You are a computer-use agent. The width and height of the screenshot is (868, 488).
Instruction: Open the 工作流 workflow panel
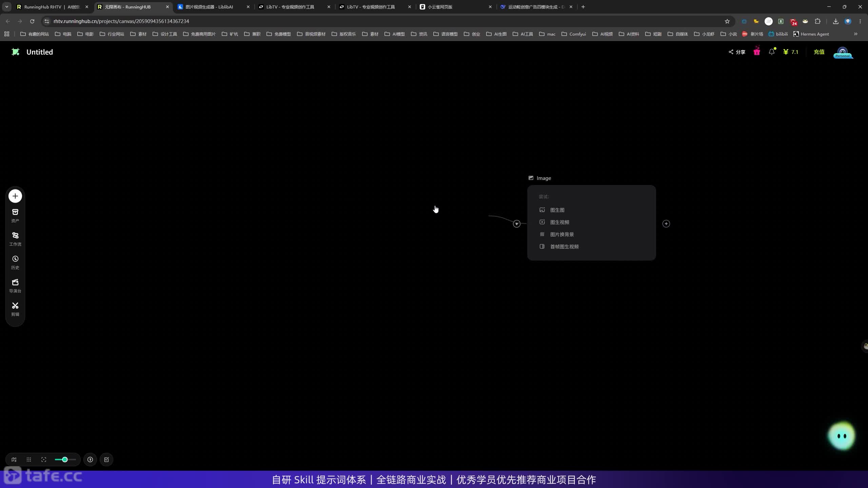(x=15, y=239)
